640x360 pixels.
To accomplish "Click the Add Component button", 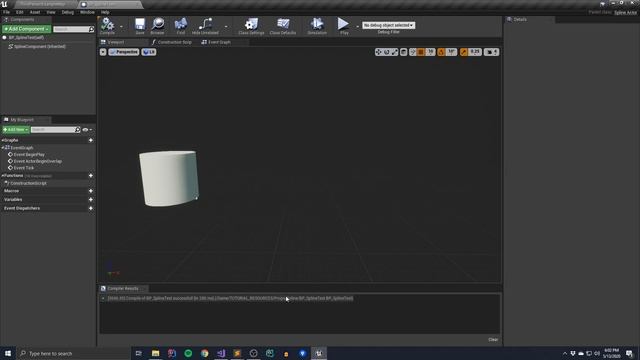I will coord(27,29).
